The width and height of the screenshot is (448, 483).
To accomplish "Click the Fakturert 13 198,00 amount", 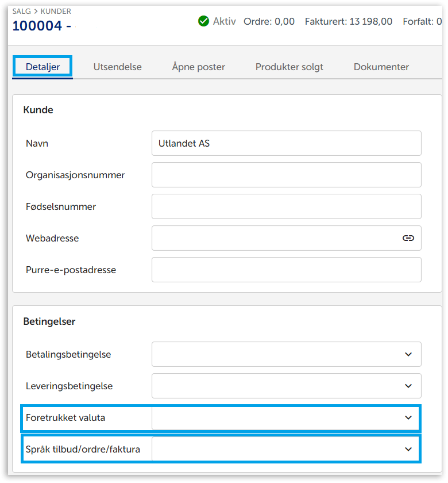I will pyautogui.click(x=348, y=21).
